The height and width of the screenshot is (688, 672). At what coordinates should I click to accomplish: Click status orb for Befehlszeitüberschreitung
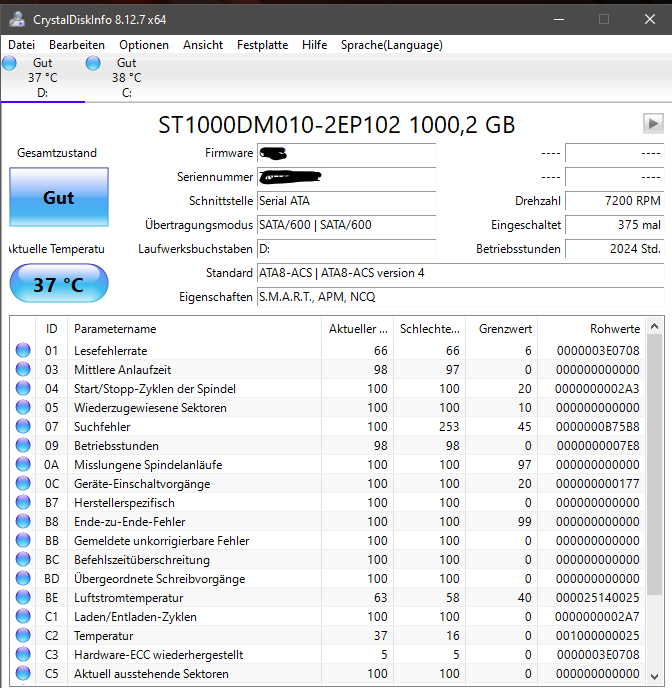[23, 559]
